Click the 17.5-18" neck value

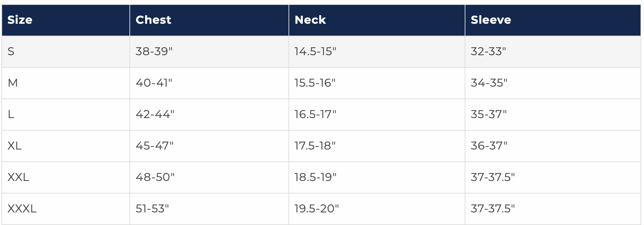tap(315, 146)
